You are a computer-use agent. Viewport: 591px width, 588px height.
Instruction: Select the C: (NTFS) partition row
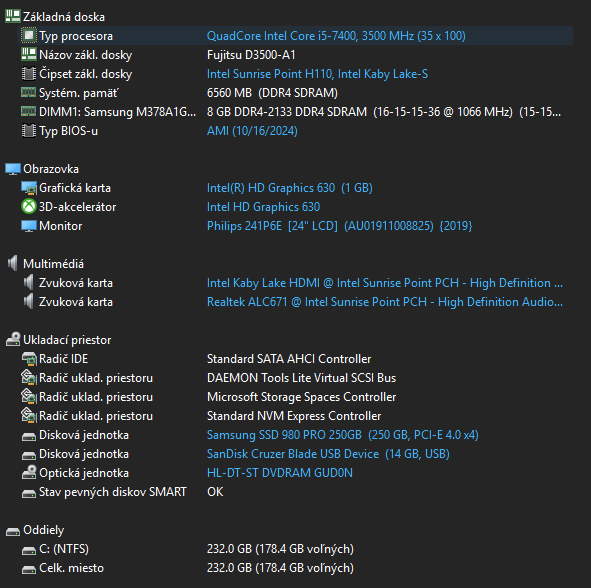click(x=295, y=548)
